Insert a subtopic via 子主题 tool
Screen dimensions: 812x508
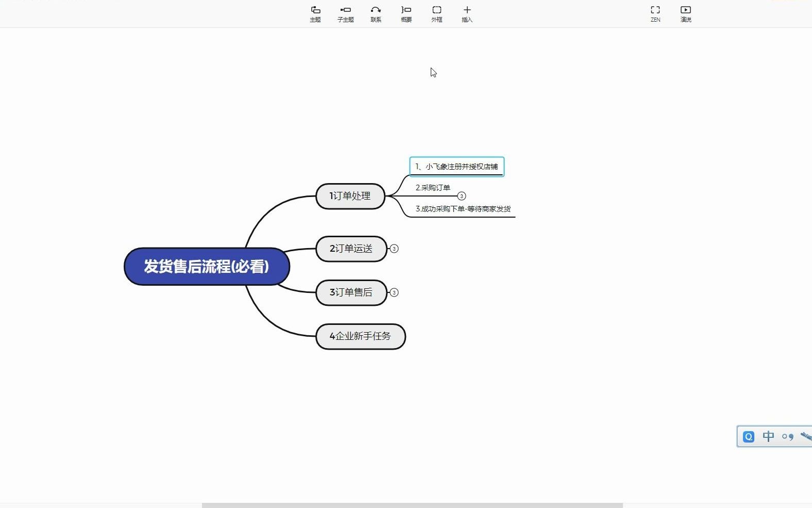[x=346, y=14]
